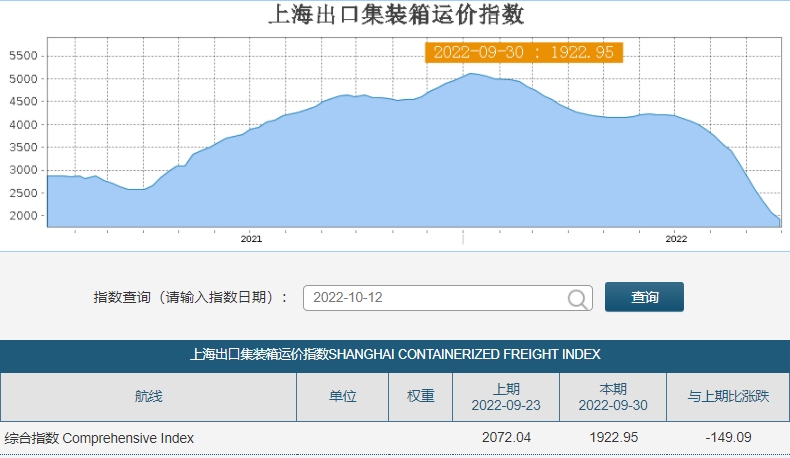Click the change value -149.09
The image size is (790, 458).
(728, 438)
